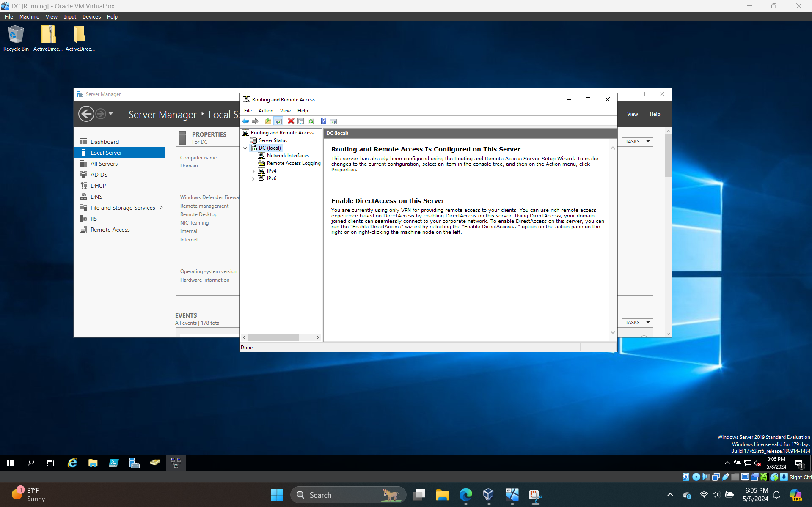Click the up-one-level folder toolbar icon

(x=268, y=121)
